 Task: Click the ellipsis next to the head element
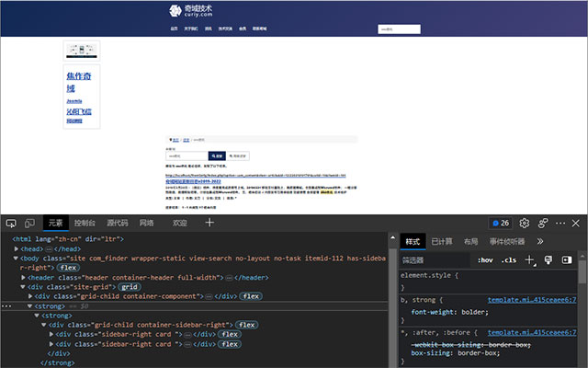coord(49,249)
